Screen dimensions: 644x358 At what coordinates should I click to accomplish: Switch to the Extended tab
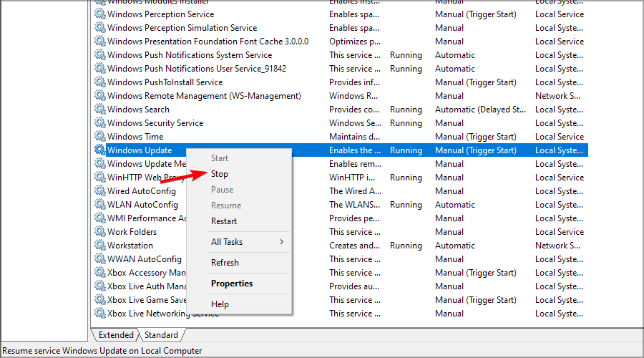click(116, 335)
